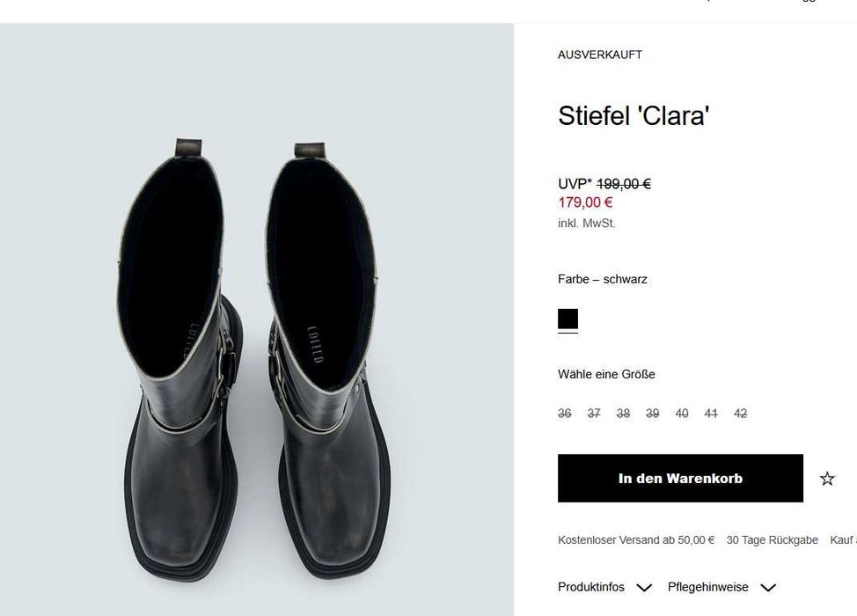Choose size 36
Viewport: 857px width, 616px height.
pos(565,414)
